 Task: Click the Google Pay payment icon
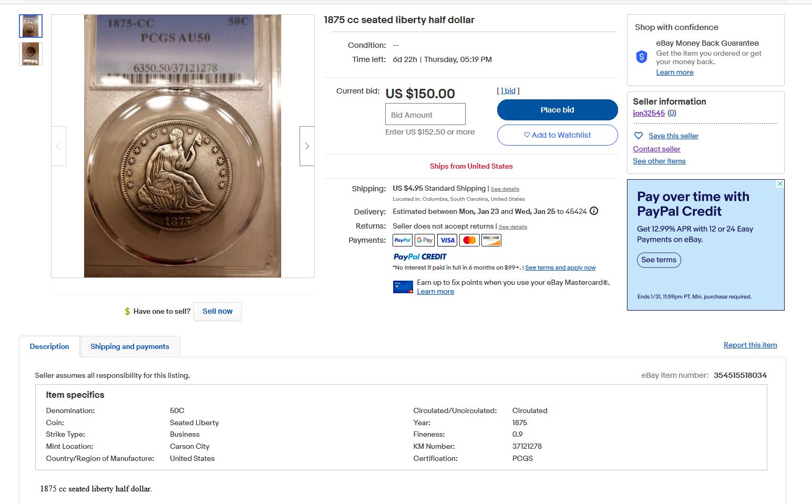coord(425,240)
